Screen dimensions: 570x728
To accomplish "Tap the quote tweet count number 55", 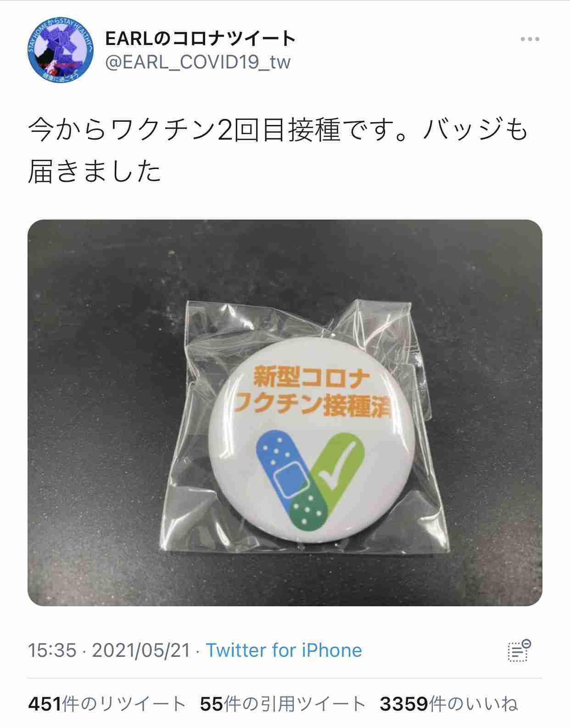I will pos(212,704).
